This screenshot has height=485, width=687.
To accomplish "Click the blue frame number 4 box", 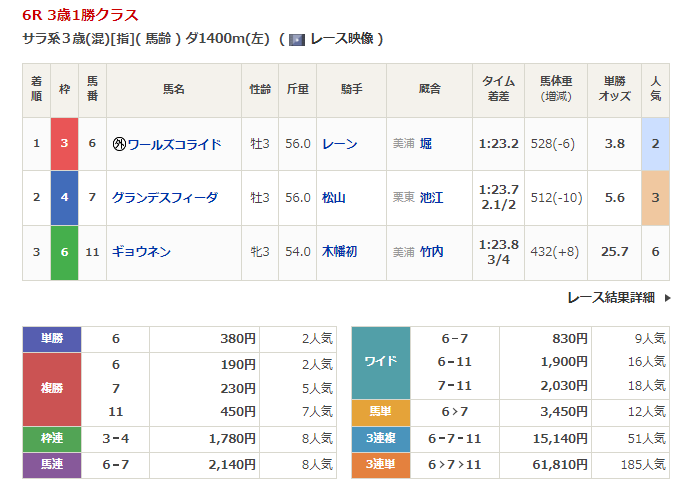I will click(x=64, y=197).
